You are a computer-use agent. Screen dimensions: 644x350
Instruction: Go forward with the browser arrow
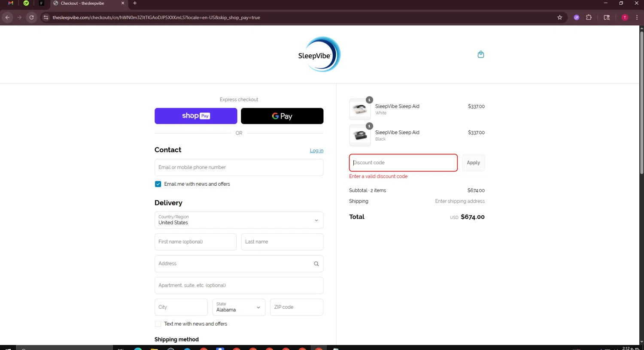pyautogui.click(x=19, y=18)
